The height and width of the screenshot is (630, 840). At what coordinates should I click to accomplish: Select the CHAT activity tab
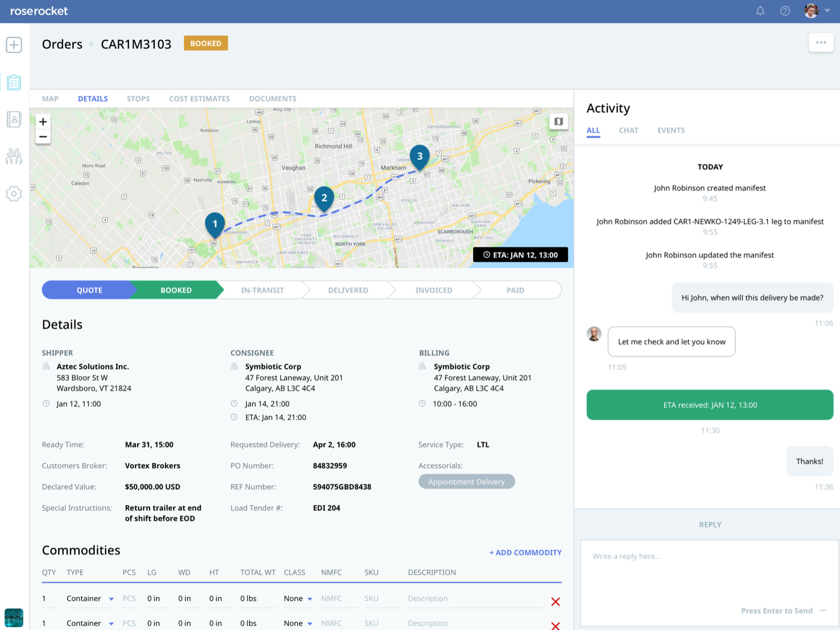(628, 130)
